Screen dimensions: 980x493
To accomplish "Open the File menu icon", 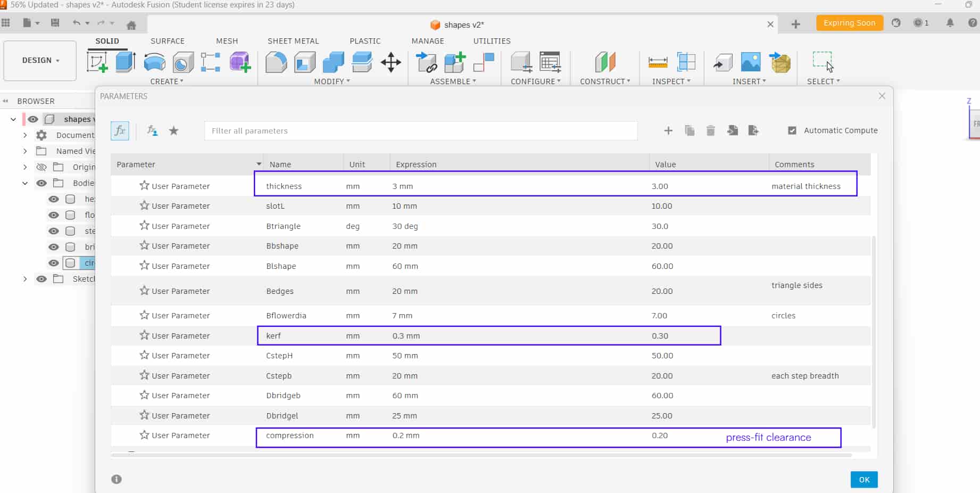I will pyautogui.click(x=28, y=23).
